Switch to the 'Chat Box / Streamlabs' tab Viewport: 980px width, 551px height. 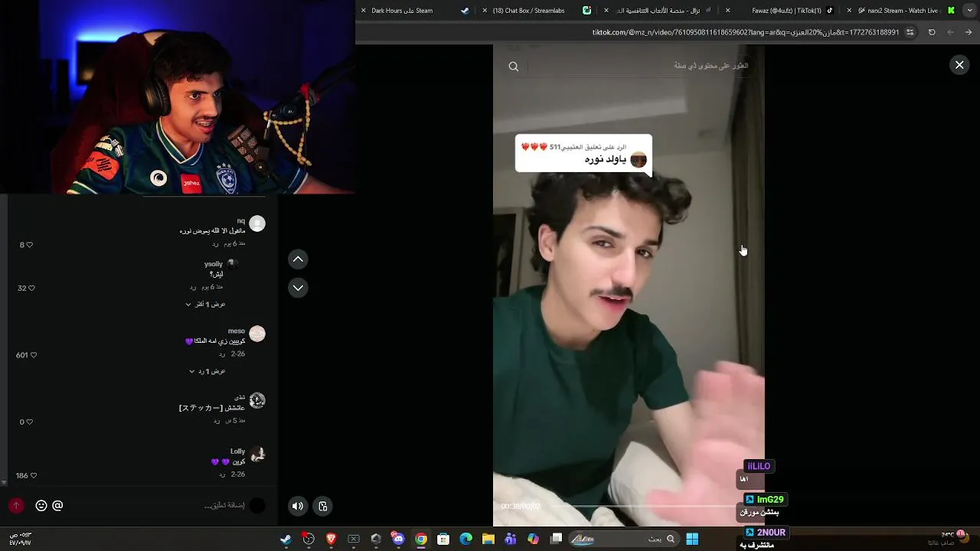tap(536, 11)
